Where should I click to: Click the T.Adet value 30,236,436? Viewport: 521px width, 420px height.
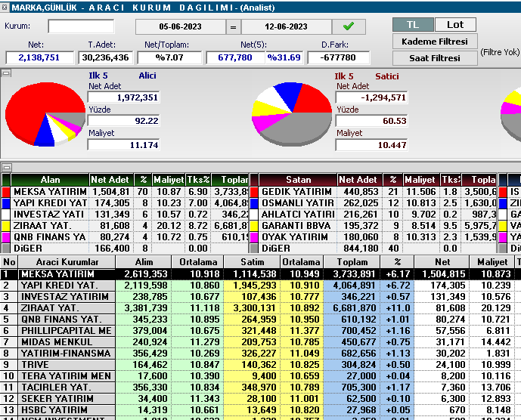point(106,57)
